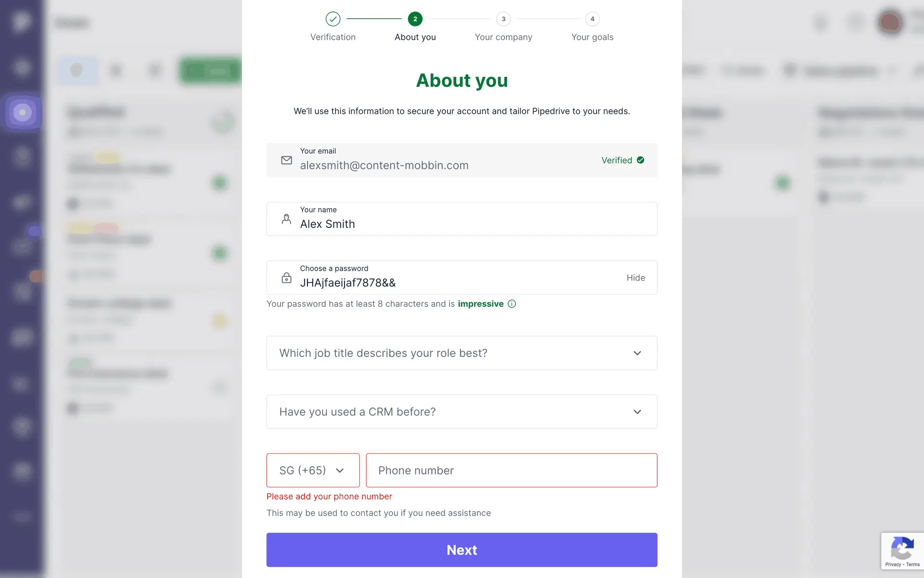Focus the Phone number input field

pos(511,471)
